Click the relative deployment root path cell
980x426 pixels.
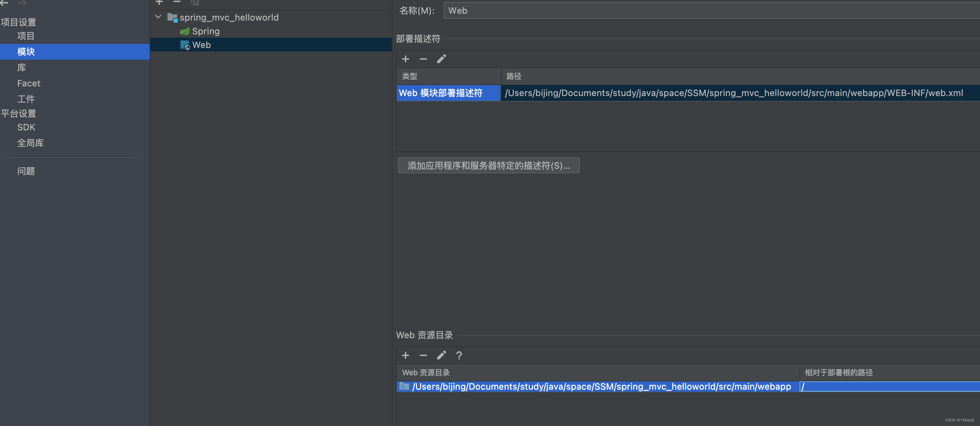click(889, 387)
